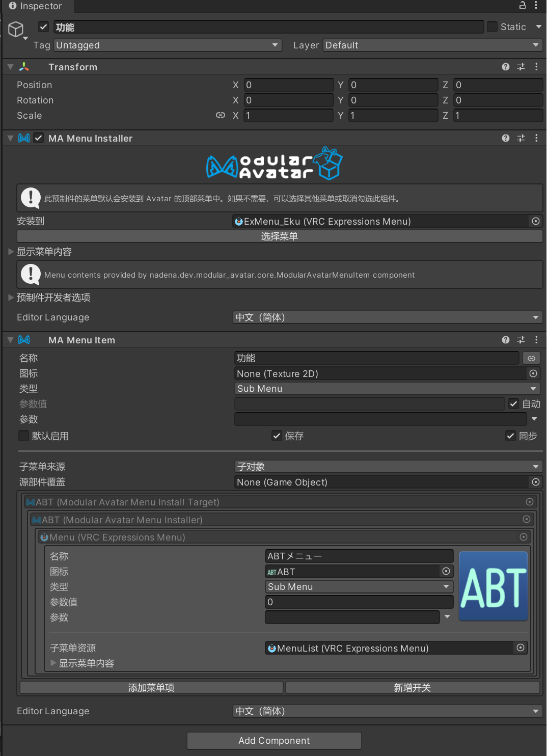Open object picker for ExMenu_Eku field
This screenshot has width=547, height=756.
535,221
